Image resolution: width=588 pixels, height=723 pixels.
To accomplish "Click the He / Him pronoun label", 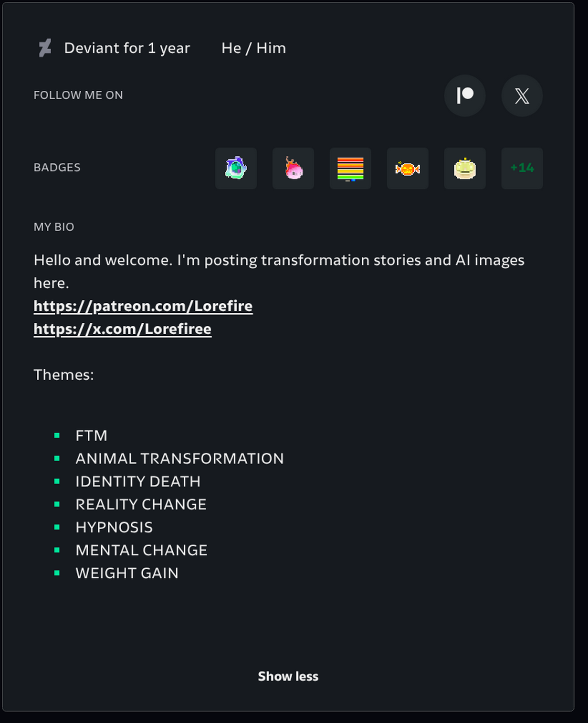I will tap(254, 48).
